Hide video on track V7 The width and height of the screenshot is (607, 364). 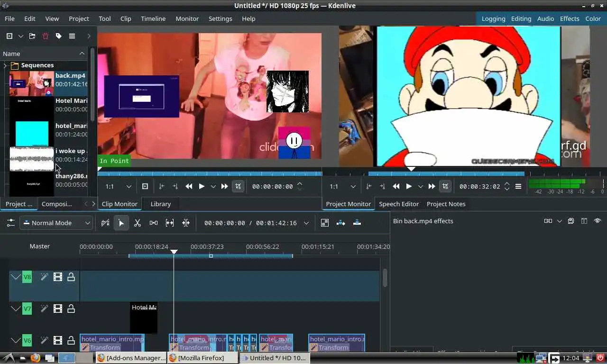(x=58, y=309)
